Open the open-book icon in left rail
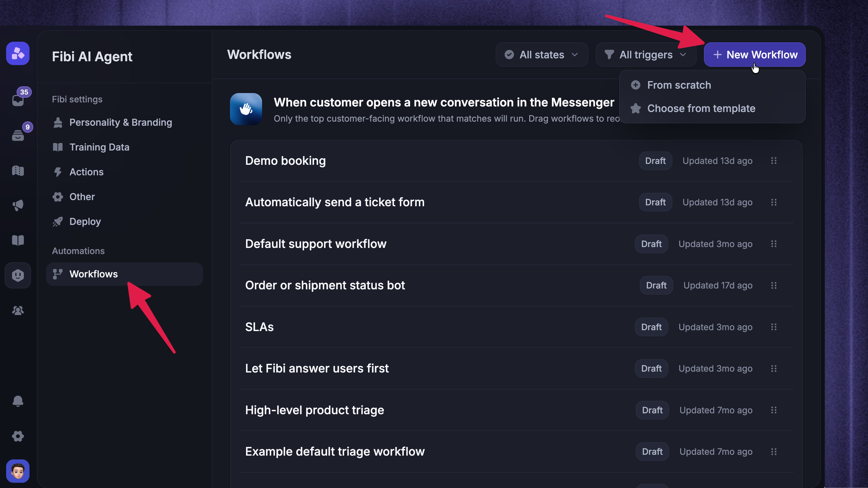 (x=18, y=240)
